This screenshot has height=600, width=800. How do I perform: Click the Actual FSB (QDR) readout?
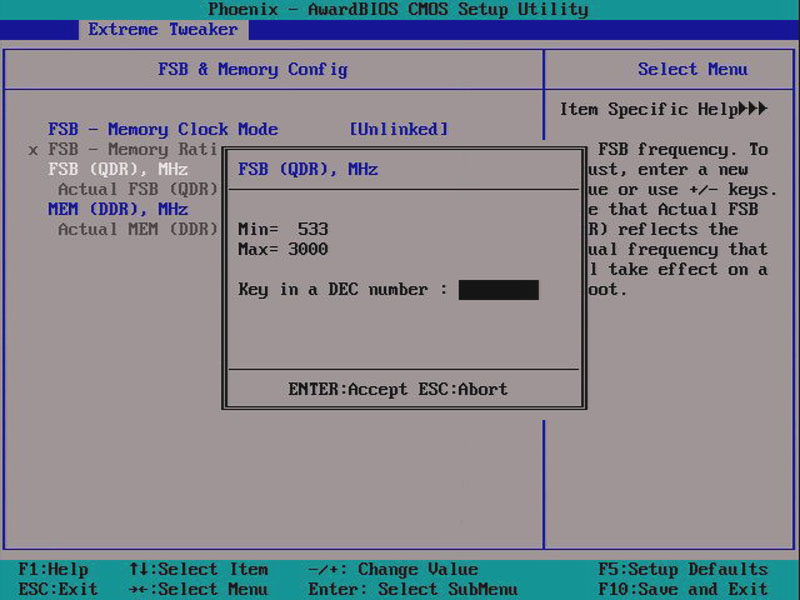(x=138, y=189)
